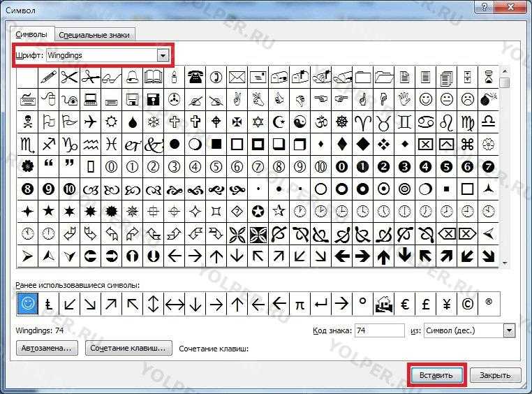The width and height of the screenshot is (532, 394).
Task: Select the bold down-right diagonal arrow
Action: pyautogui.click(x=489, y=256)
